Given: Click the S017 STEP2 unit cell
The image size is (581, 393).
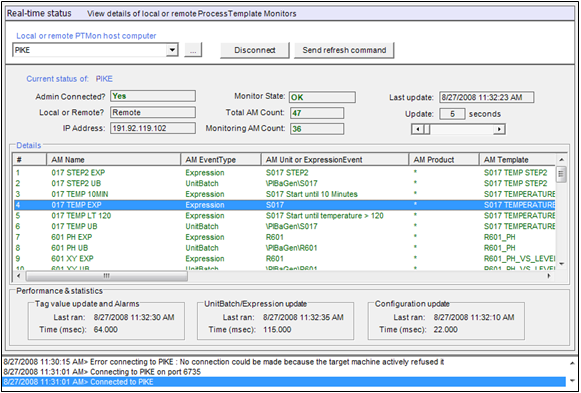Looking at the screenshot, I should (287, 173).
